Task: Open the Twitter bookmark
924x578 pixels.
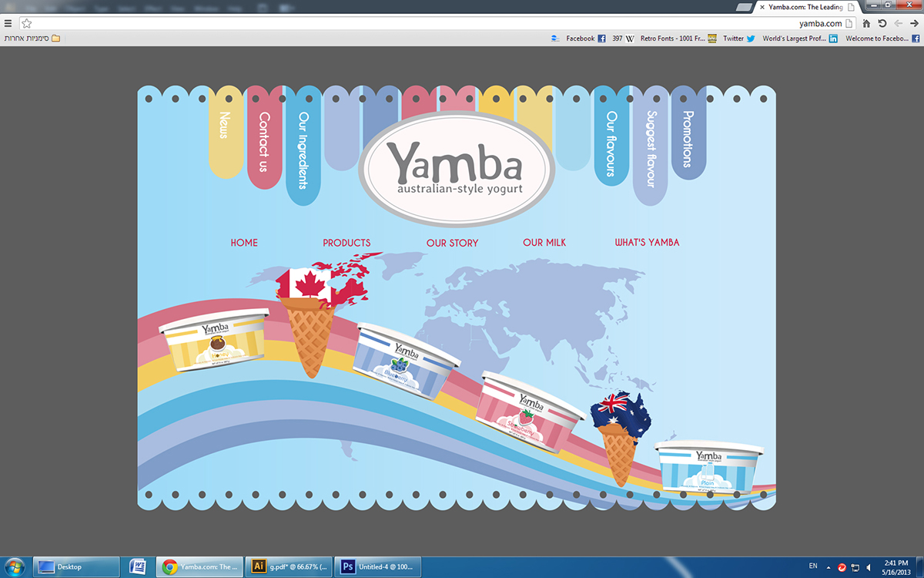Action: (739, 38)
